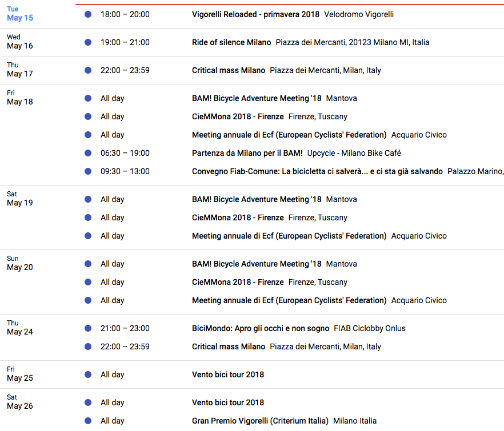
Task: Open Meeting annuale di Ecf on May 19
Action: [x=289, y=236]
